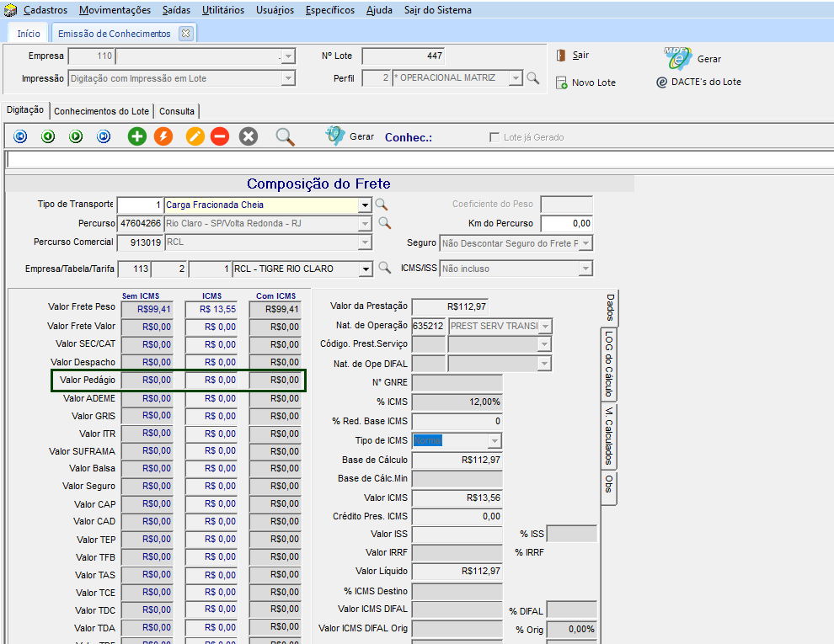Expand the Tipo de ICMS dropdown
This screenshot has width=834, height=644.
[x=495, y=441]
